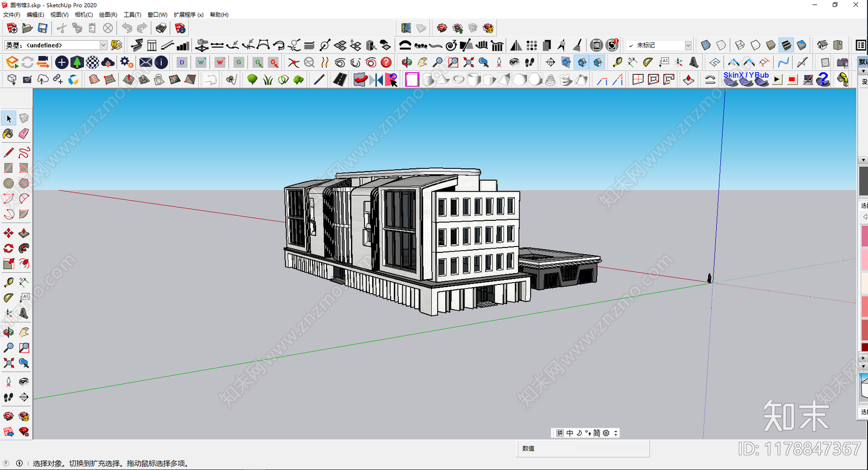Open the 类型 <undefined> classification dropdown
868x470 pixels.
[103, 45]
